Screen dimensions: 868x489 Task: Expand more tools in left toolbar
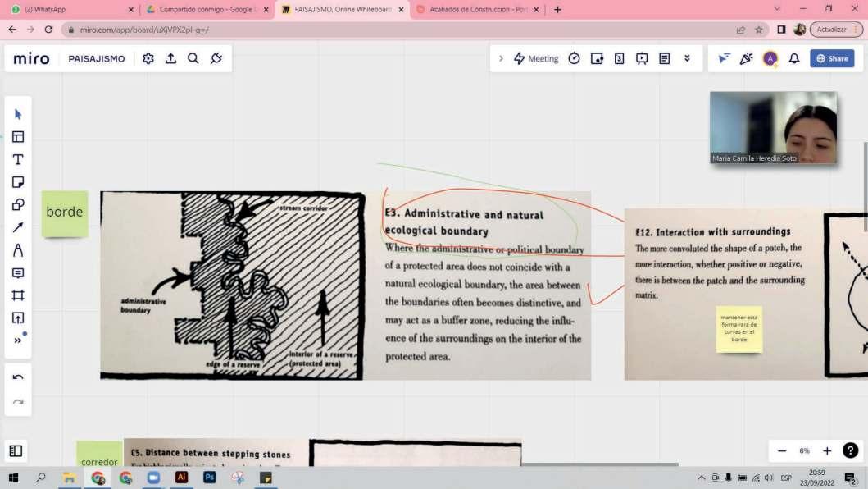point(18,340)
